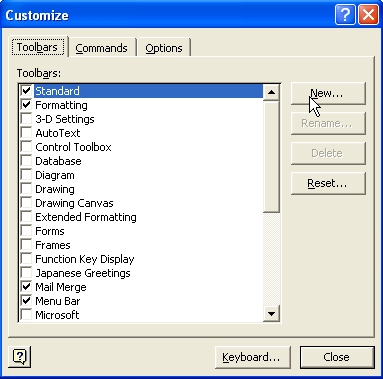Click the scroll down arrow in toolbars list
This screenshot has height=379, width=383.
pyautogui.click(x=271, y=313)
